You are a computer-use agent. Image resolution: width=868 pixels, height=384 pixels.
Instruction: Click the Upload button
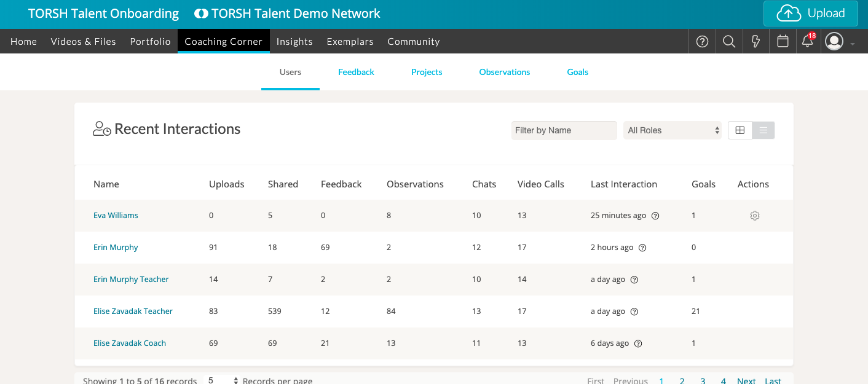[x=810, y=14]
